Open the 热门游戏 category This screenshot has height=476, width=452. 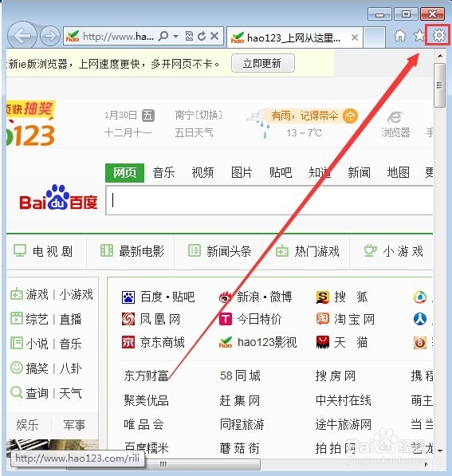click(307, 251)
